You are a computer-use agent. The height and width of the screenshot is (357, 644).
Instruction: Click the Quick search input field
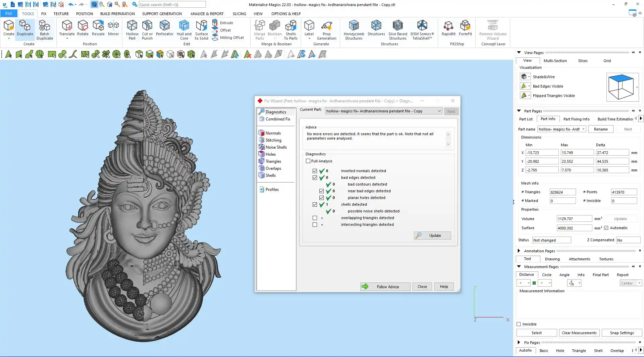point(172,5)
